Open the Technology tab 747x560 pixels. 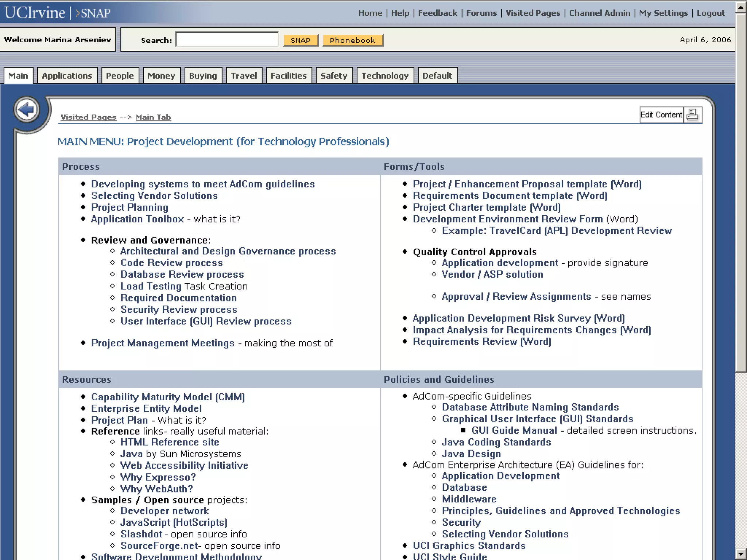[385, 76]
